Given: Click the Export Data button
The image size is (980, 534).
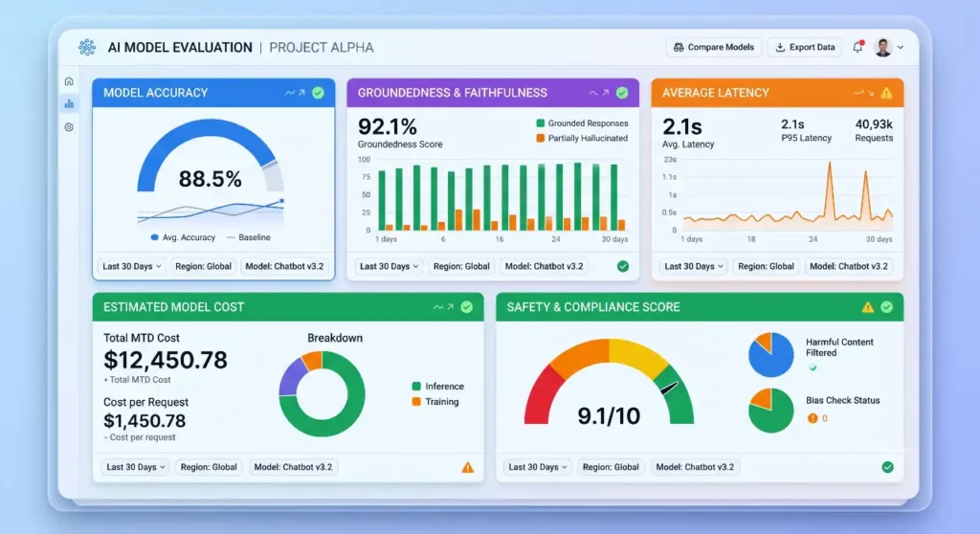Looking at the screenshot, I should tap(805, 47).
